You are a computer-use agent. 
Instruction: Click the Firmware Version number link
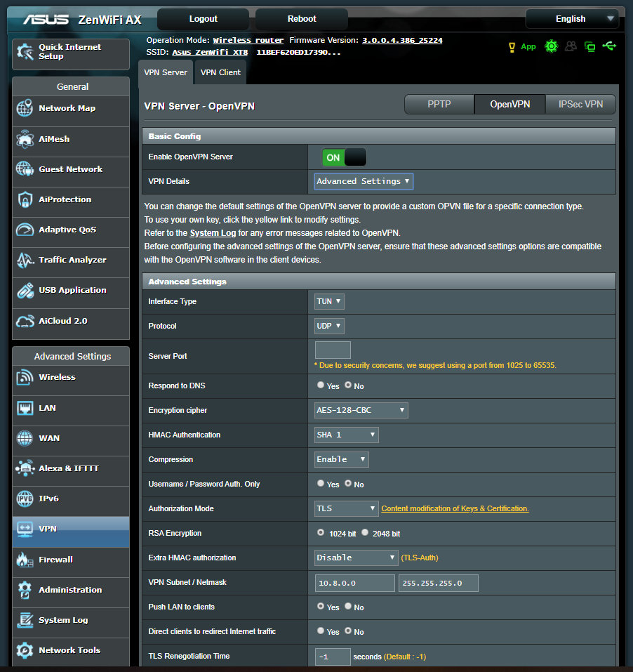pos(402,40)
